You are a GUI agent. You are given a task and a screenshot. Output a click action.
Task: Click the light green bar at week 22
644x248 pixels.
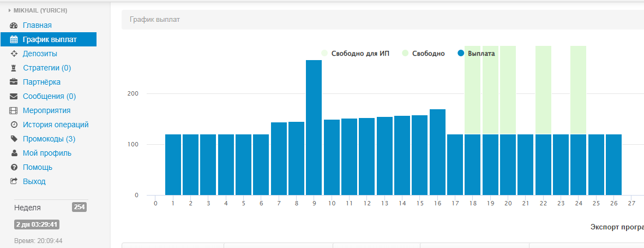click(x=543, y=90)
